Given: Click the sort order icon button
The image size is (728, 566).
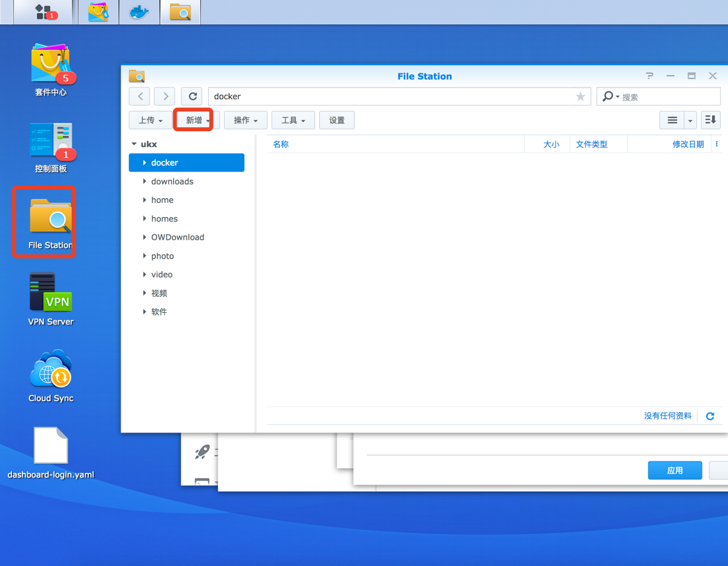Looking at the screenshot, I should (710, 120).
